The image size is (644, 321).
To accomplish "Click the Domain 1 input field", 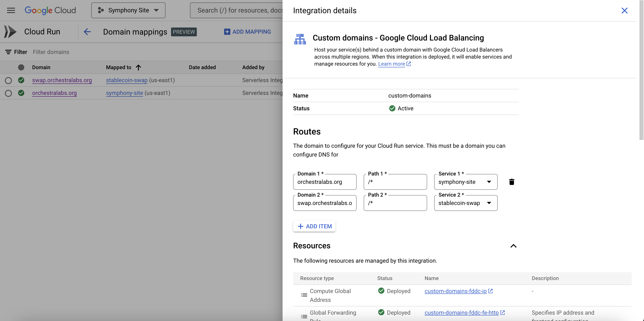I will [324, 182].
